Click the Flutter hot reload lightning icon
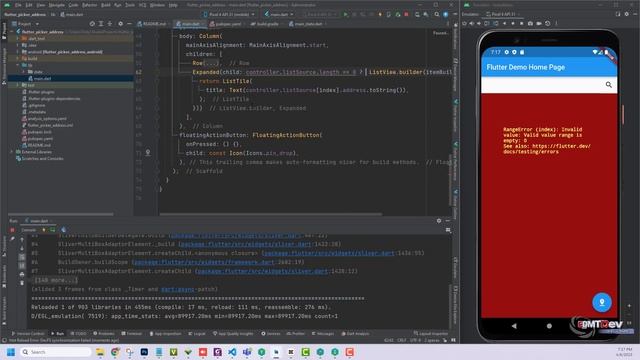Screen dimensions: 640x360 coord(380,14)
